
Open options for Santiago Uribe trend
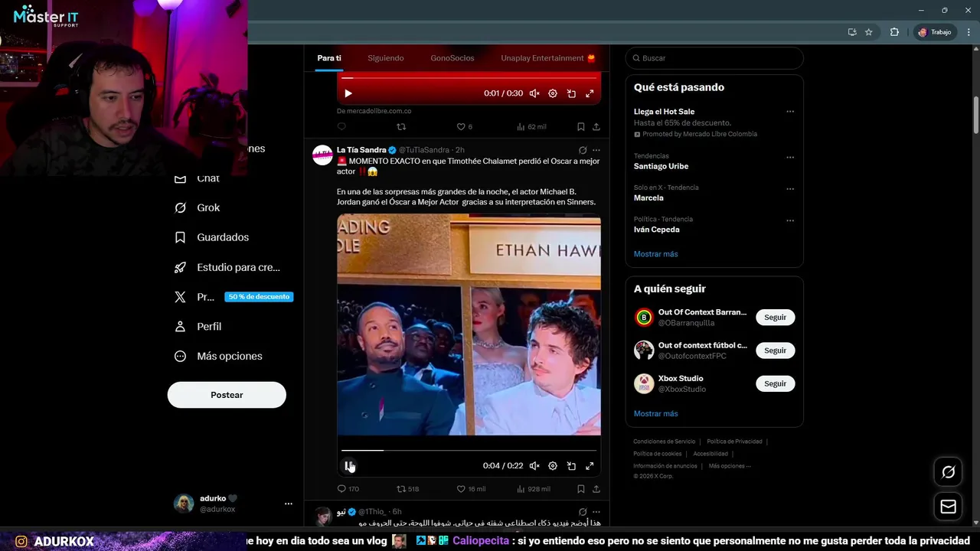pos(790,158)
